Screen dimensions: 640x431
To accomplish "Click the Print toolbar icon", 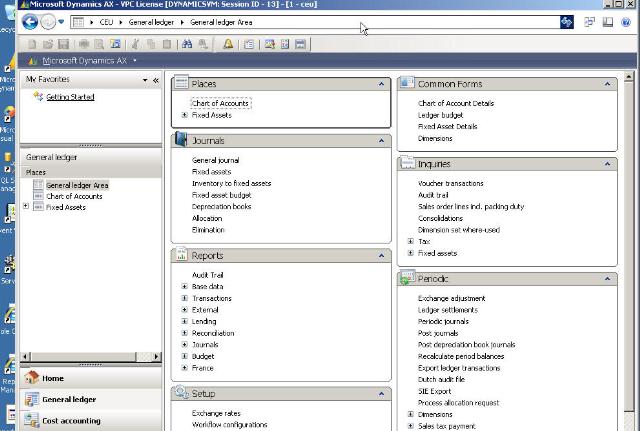I will point(84,44).
